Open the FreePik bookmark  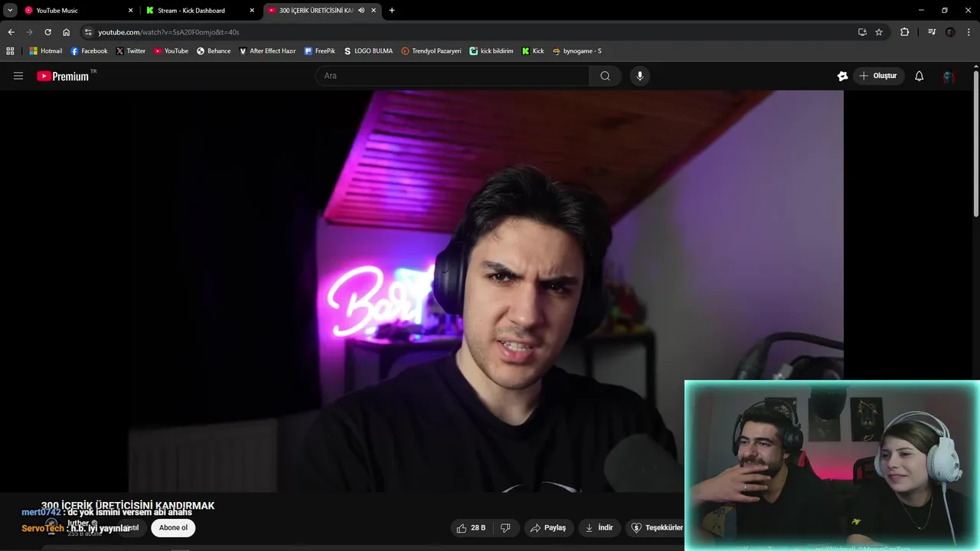[x=320, y=51]
